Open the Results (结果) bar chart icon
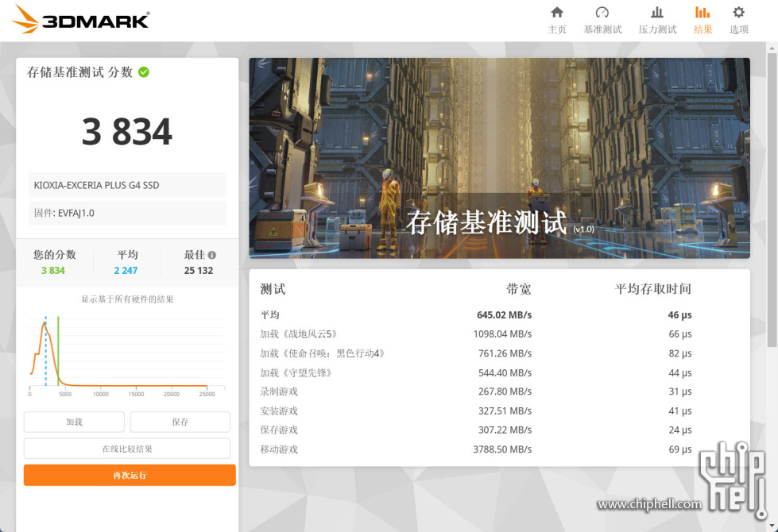Screen dimensions: 778x532 pos(703,13)
